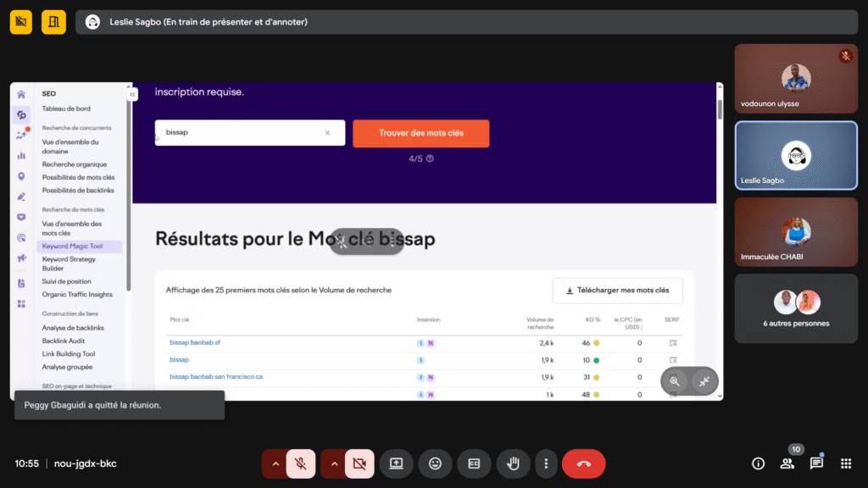Screen dimensions: 868x488
Task: Toggle closed captions on
Action: point(474,463)
